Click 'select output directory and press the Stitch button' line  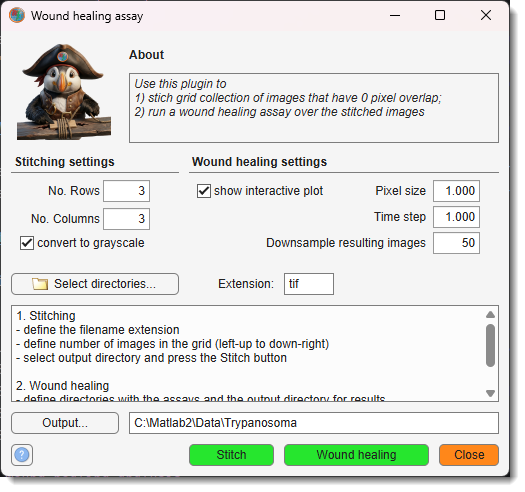pos(151,358)
